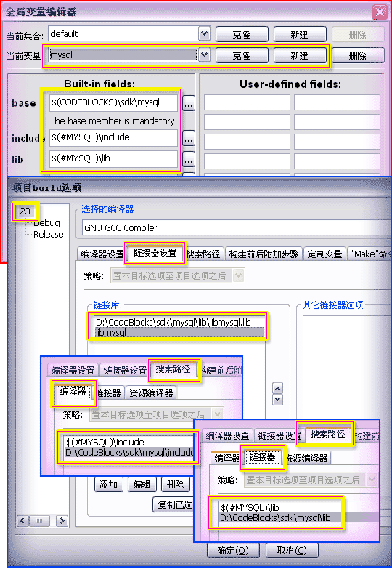Screen dimensions: 392x569
Task: Open the "Make"命令 tab
Action: coord(369,254)
